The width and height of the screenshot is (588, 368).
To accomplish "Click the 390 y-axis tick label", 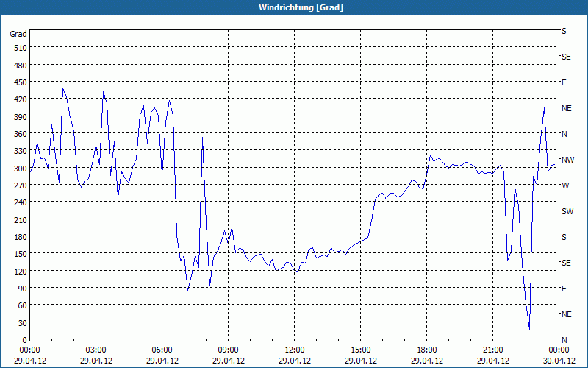I will (x=21, y=117).
